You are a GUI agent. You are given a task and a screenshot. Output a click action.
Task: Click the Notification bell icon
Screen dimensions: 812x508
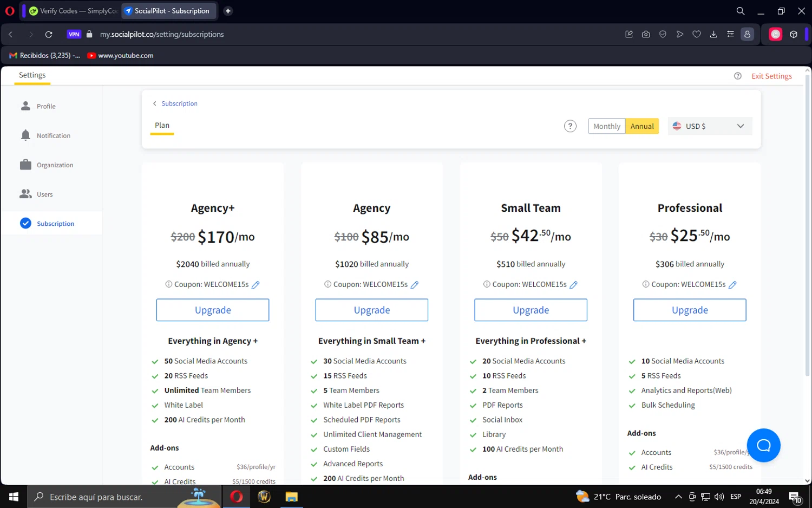point(25,135)
